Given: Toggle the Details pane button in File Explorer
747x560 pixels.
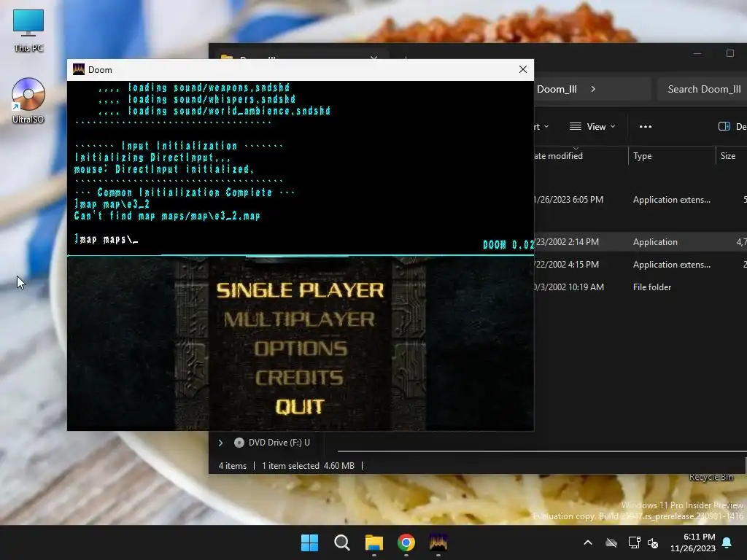Looking at the screenshot, I should 732,127.
